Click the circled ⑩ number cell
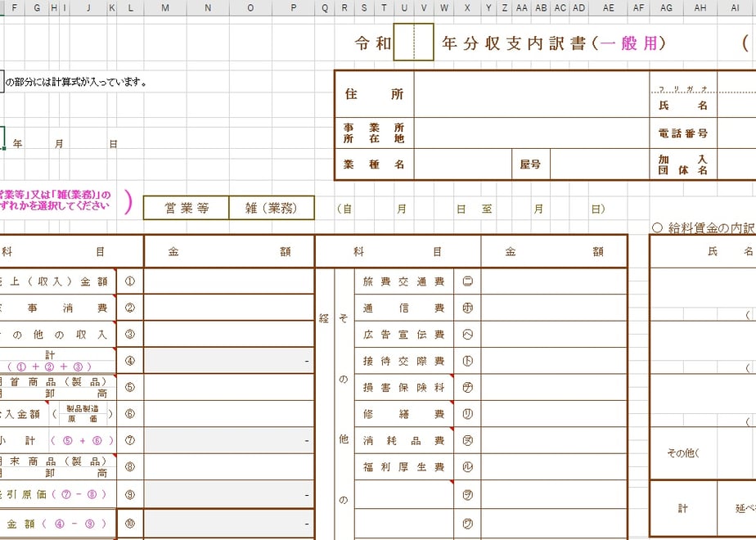The image size is (756, 540). [x=130, y=524]
